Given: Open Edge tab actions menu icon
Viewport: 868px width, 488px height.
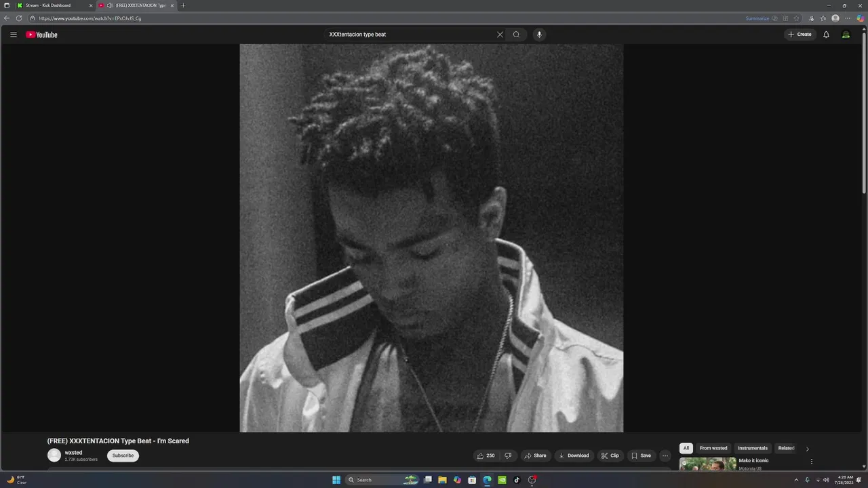Looking at the screenshot, I should (7, 5).
